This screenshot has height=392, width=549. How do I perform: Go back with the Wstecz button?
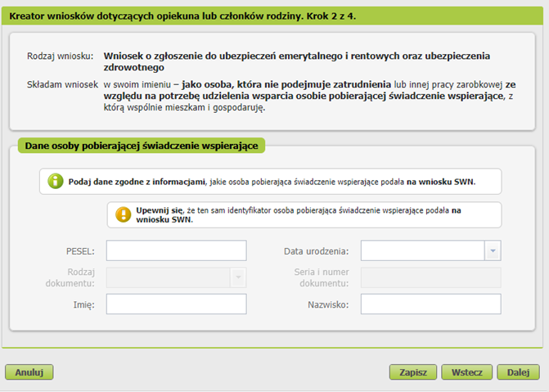[466, 372]
